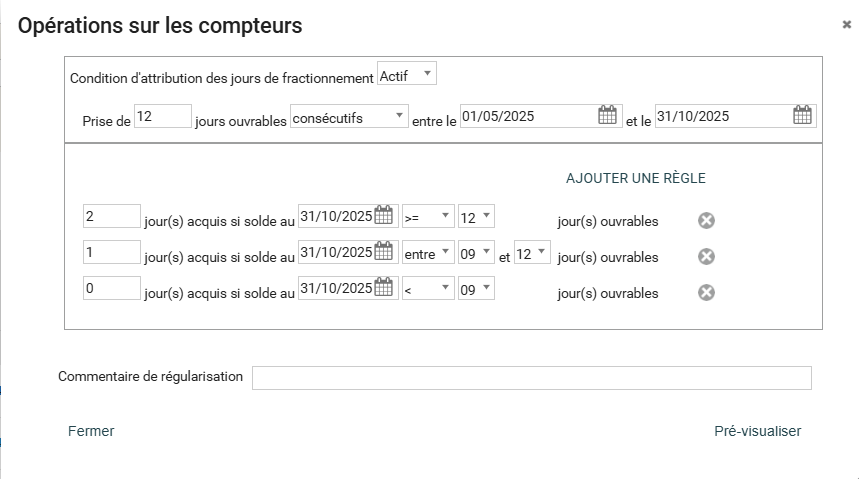Viewport: 859px width, 479px height.
Task: Click AJOUTER UNE RÈGLE link
Action: [x=636, y=179]
